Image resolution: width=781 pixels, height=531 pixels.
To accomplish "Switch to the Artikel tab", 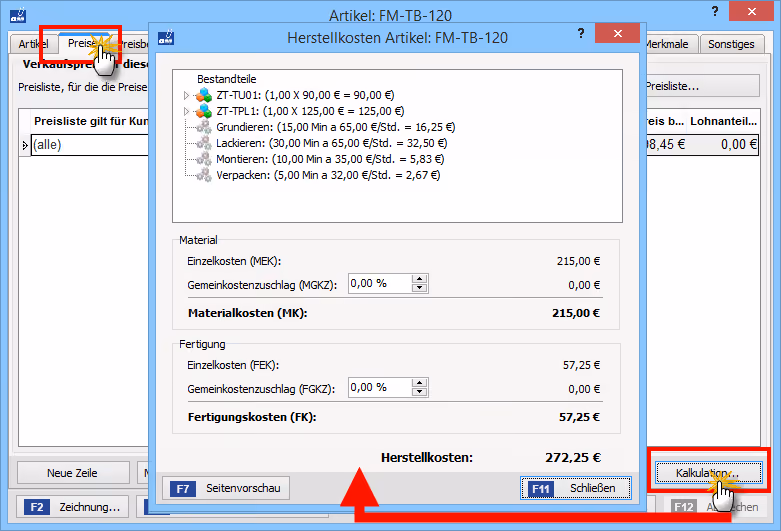I will [x=33, y=44].
